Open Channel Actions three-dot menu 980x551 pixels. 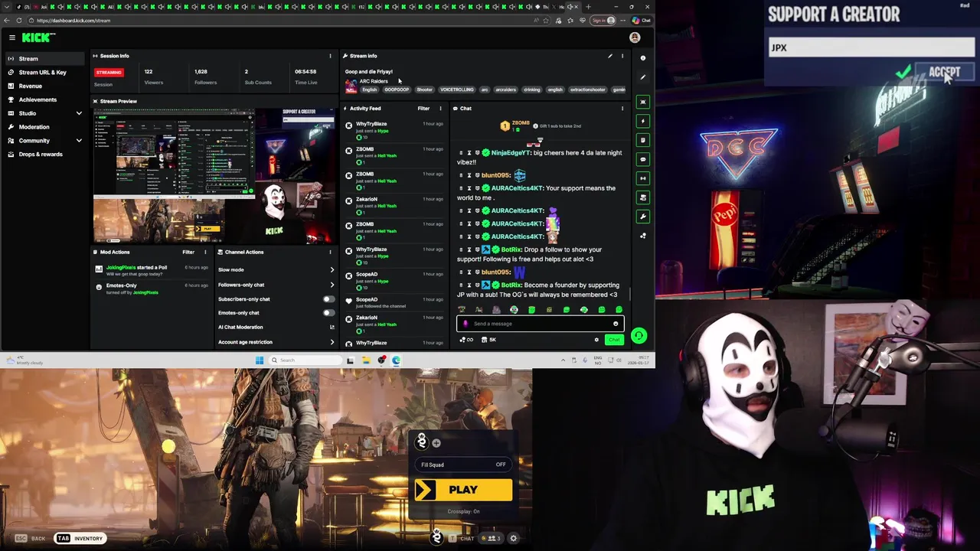tap(330, 252)
